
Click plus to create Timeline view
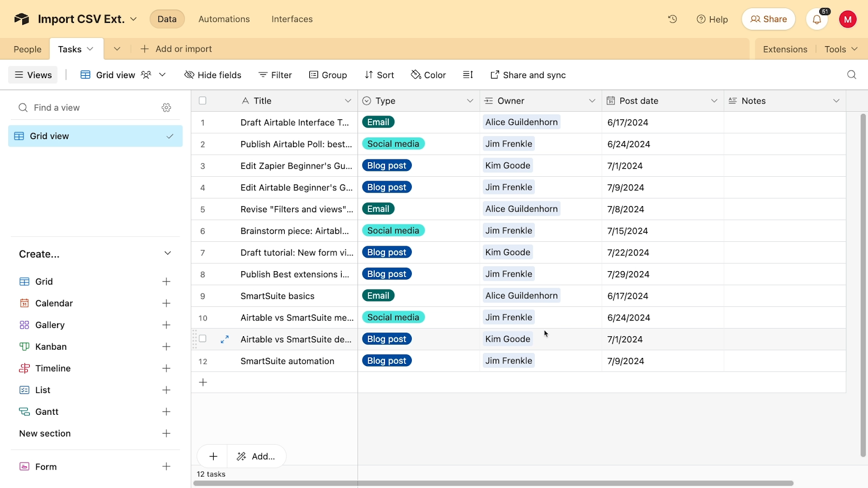coord(167,368)
